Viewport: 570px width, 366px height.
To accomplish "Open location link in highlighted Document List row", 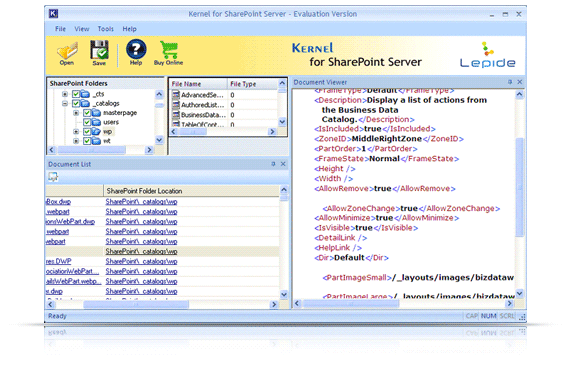I will 141,252.
